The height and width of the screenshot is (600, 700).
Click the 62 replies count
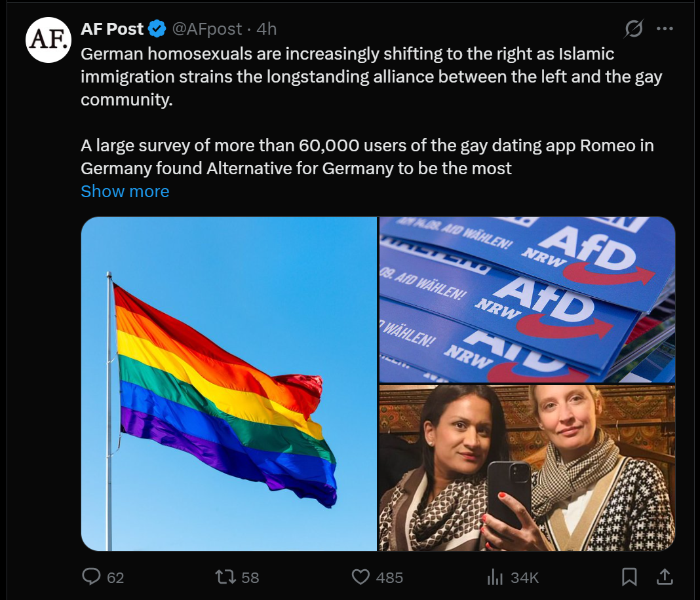click(x=115, y=577)
